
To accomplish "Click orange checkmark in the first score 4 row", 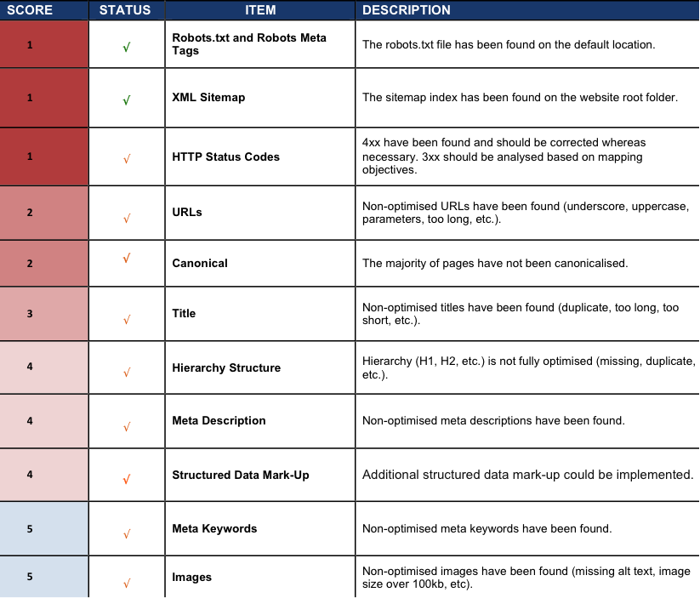I will coord(127,372).
